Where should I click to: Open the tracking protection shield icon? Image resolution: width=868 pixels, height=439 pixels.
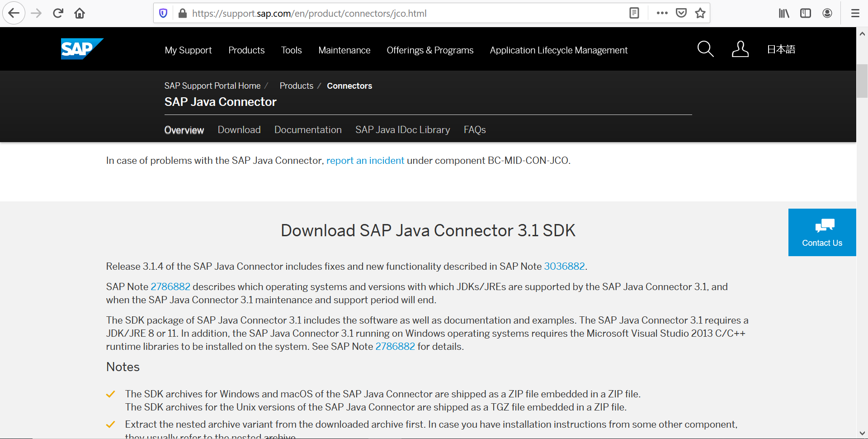163,13
